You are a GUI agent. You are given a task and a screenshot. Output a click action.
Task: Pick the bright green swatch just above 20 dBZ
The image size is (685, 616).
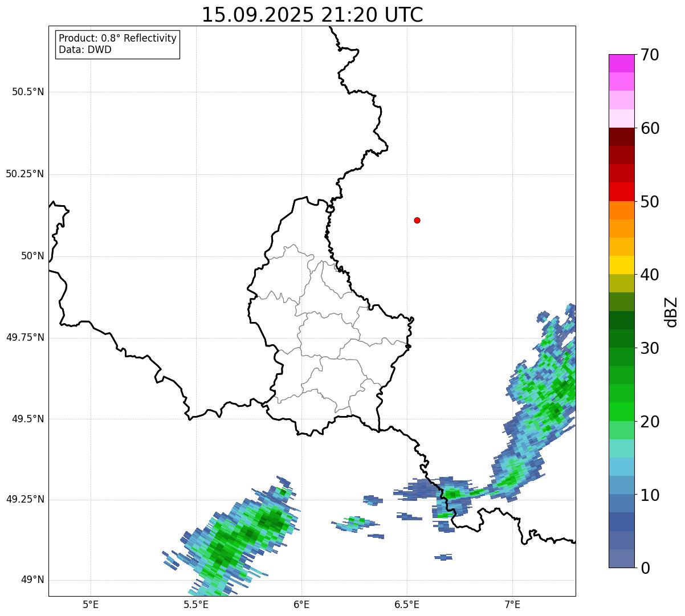[x=621, y=412]
